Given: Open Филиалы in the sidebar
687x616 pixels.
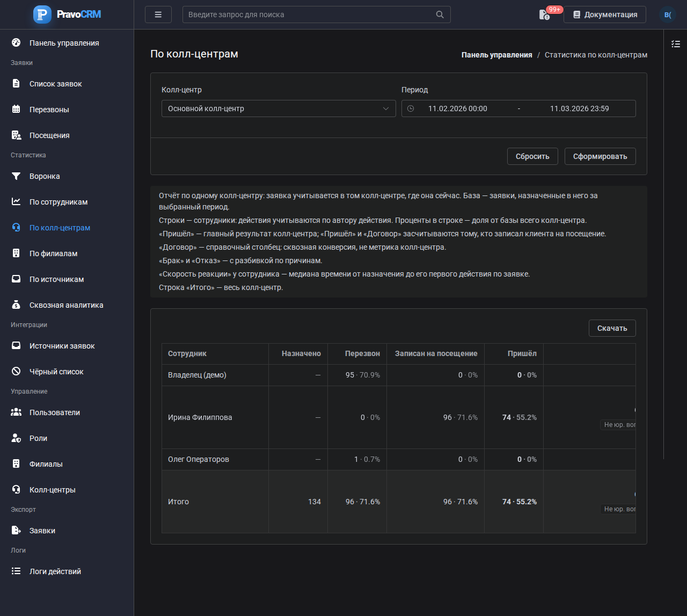Looking at the screenshot, I should [46, 464].
